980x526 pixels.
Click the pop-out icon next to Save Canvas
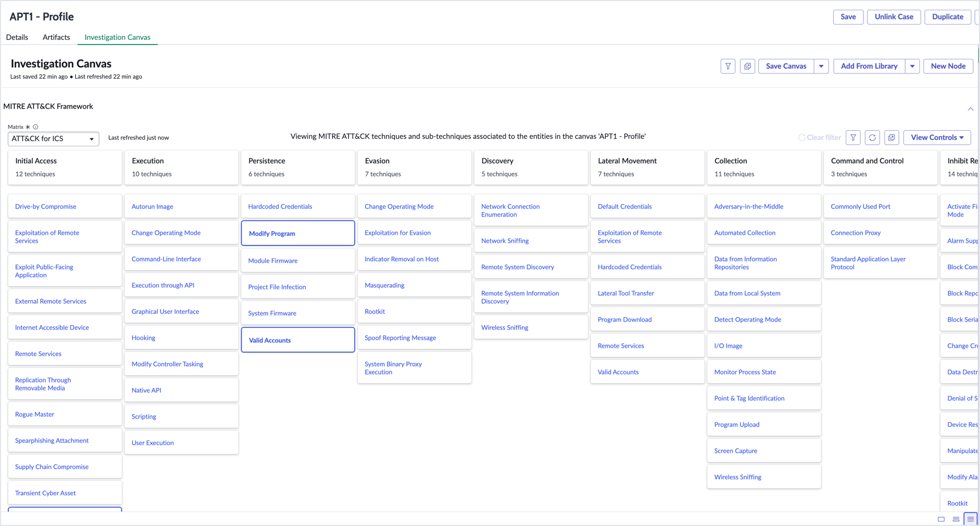[747, 66]
